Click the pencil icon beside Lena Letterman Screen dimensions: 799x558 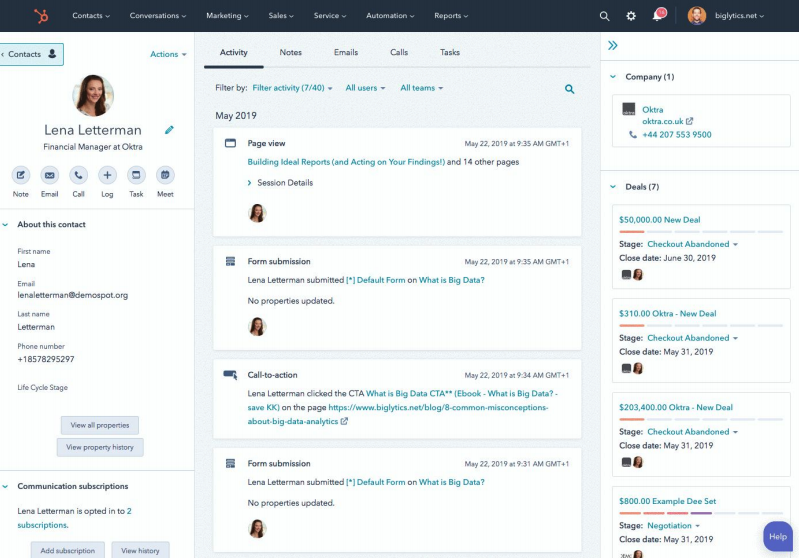[x=169, y=130]
